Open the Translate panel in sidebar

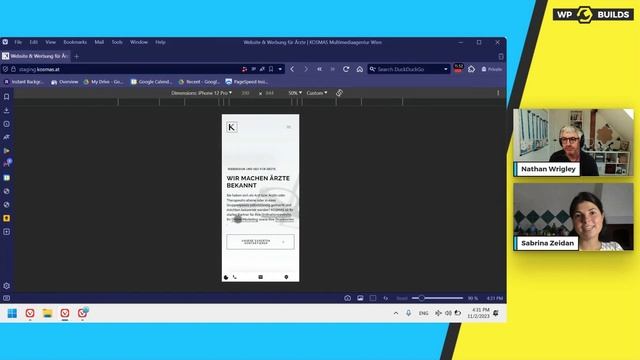[x=7, y=137]
